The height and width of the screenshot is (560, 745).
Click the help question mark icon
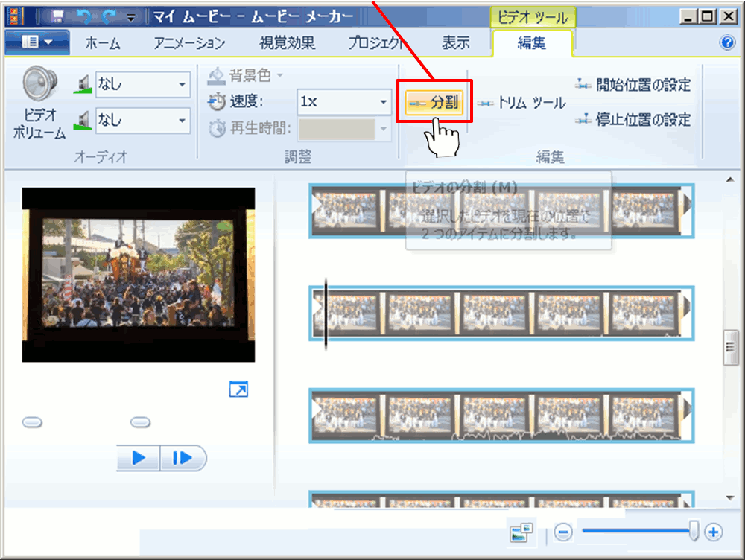point(728,42)
